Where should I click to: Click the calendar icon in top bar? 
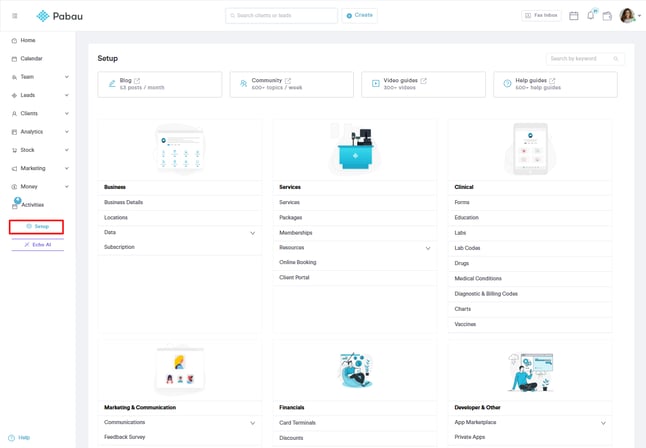574,16
